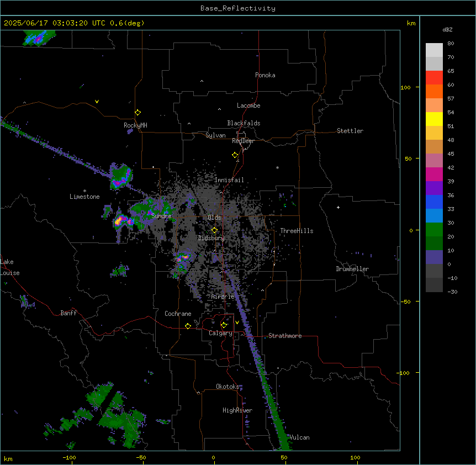This screenshot has height=465, width=476.
Task: Click the yellow diamond marker south of RedDeer
Action: coord(235,155)
